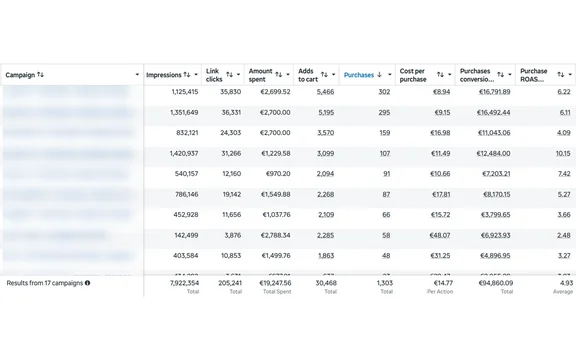Open the Amount spent column dropdown caret
This screenshot has height=360, width=576.
point(288,75)
